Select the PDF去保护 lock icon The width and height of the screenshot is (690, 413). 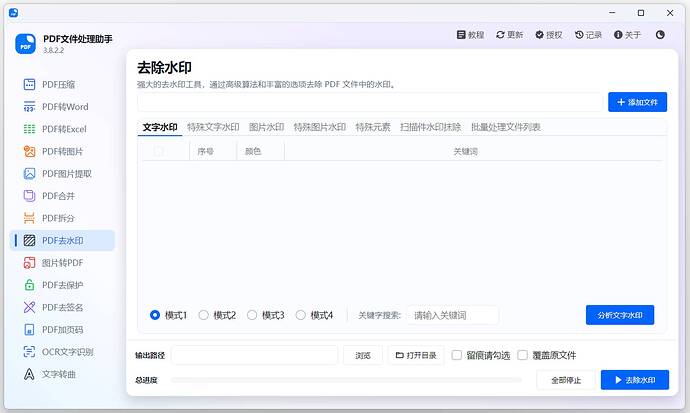pos(29,285)
